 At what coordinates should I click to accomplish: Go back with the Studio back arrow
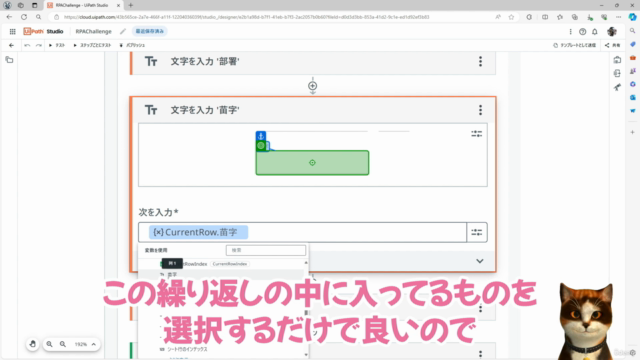coord(11,45)
